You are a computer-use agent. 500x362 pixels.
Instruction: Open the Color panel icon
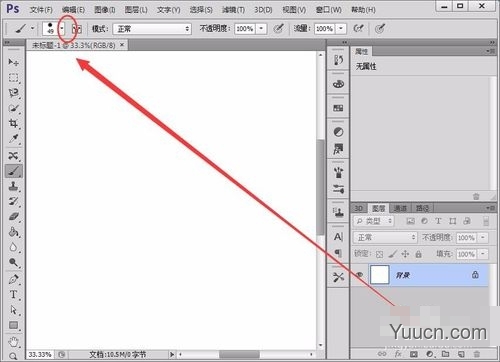point(338,84)
